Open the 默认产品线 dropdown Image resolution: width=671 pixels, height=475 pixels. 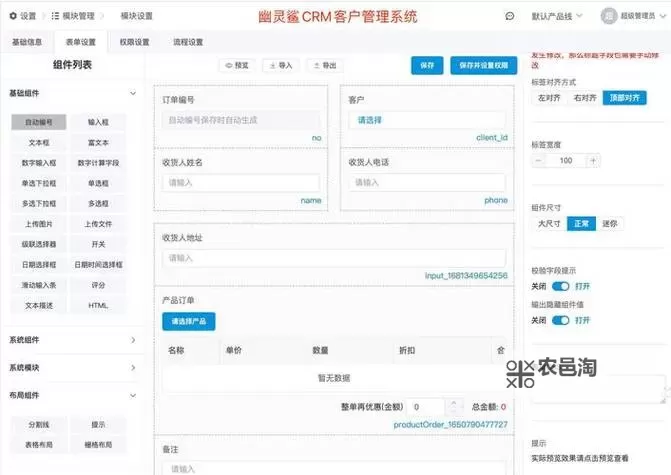557,16
